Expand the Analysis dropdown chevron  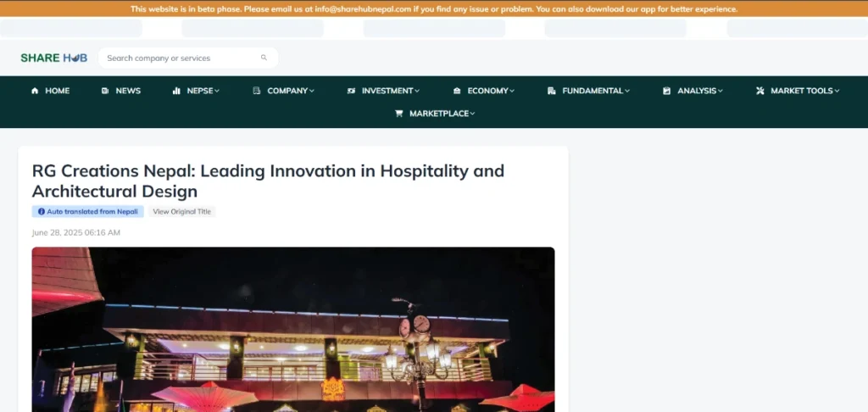coord(721,91)
